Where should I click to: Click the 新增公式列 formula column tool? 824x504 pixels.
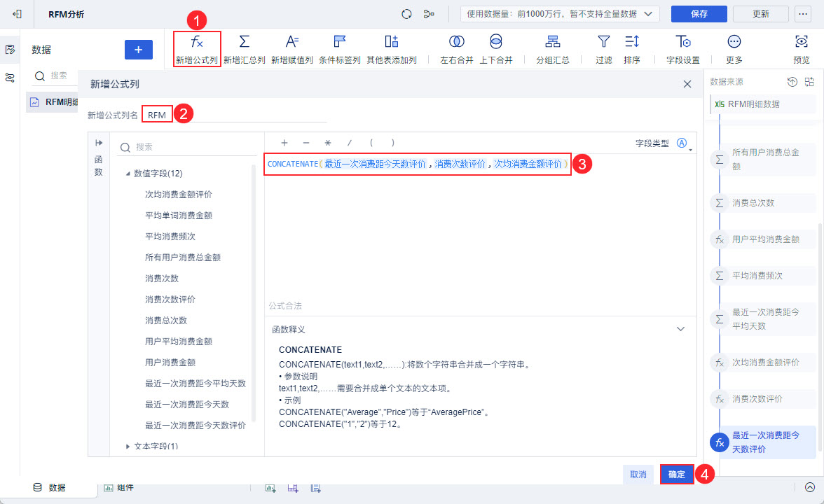[x=196, y=49]
